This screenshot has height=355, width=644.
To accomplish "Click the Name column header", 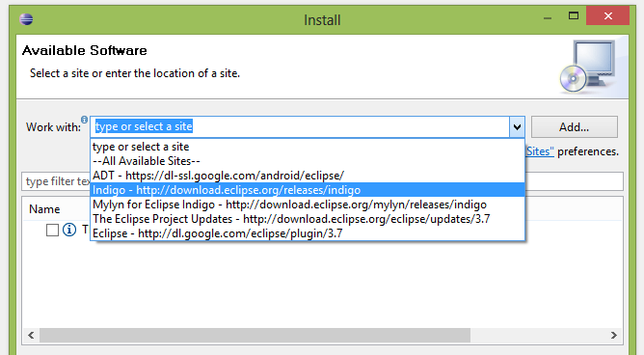I will pos(44,209).
